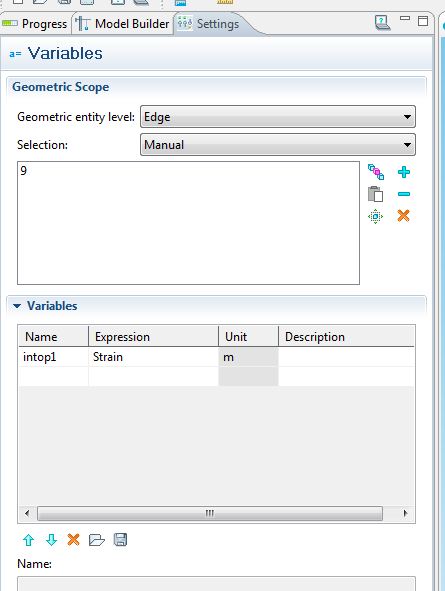The height and width of the screenshot is (591, 445).
Task: Load variables from file folder icon
Action: coord(96,540)
